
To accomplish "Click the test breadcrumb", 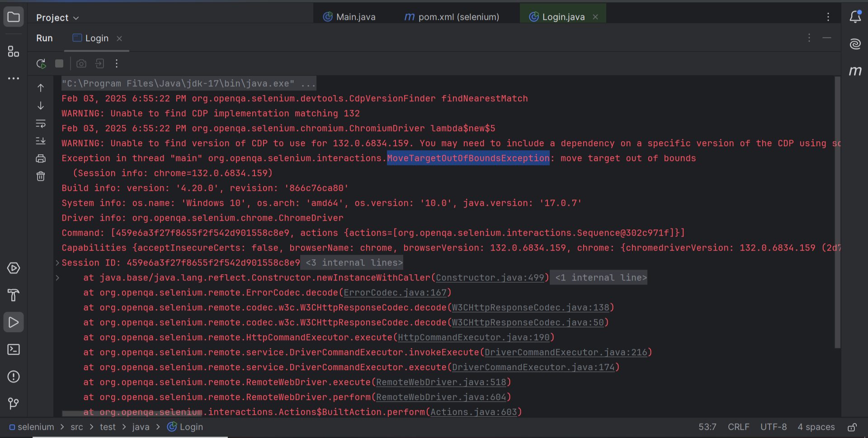I will 108,427.
